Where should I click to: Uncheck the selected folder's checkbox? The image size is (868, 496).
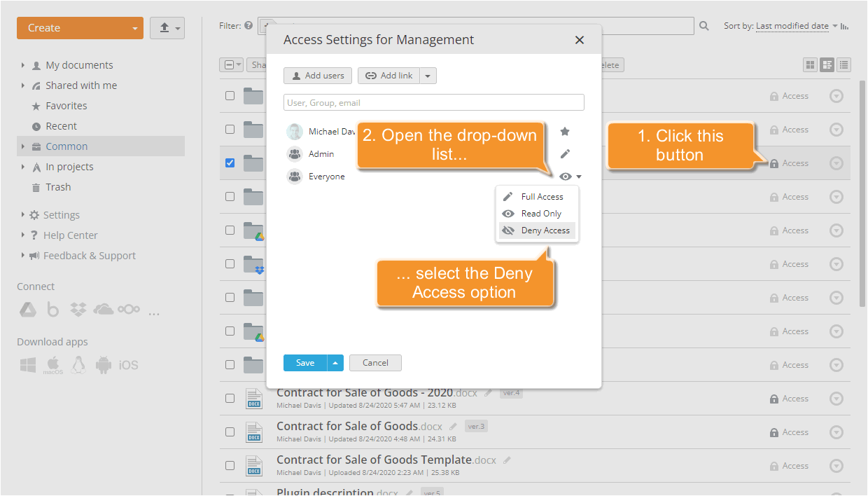coord(230,163)
